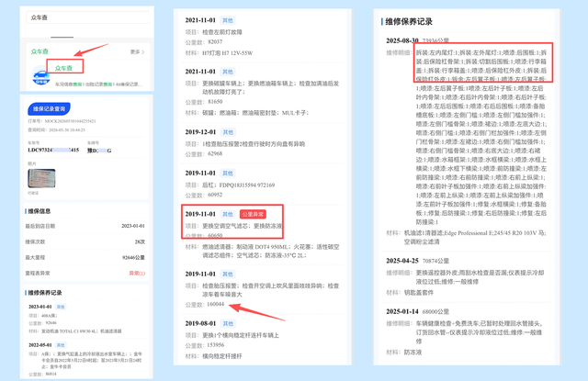Tap the 其他 tag beside 2019-08-01
Screen dimensions: 588x381
coord(228,323)
